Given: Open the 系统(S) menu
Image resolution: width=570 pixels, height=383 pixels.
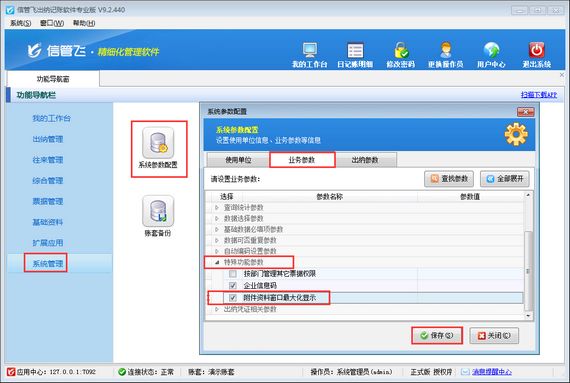Looking at the screenshot, I should (20, 23).
